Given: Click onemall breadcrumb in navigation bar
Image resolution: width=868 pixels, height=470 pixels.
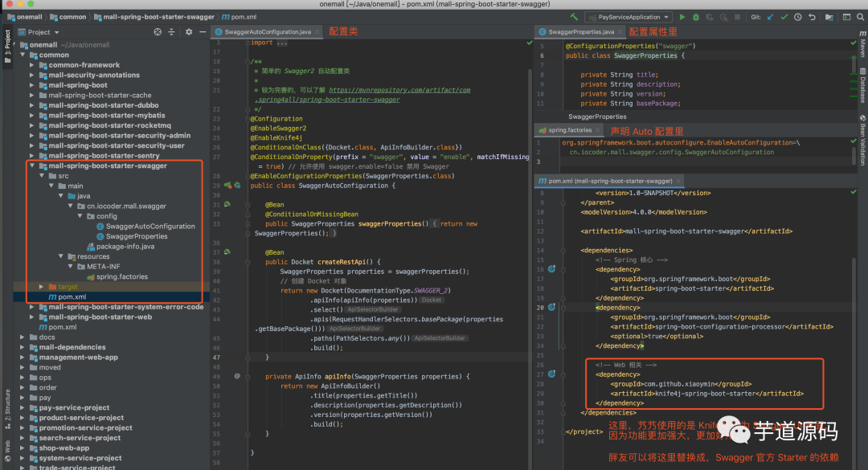Looking at the screenshot, I should [x=25, y=17].
